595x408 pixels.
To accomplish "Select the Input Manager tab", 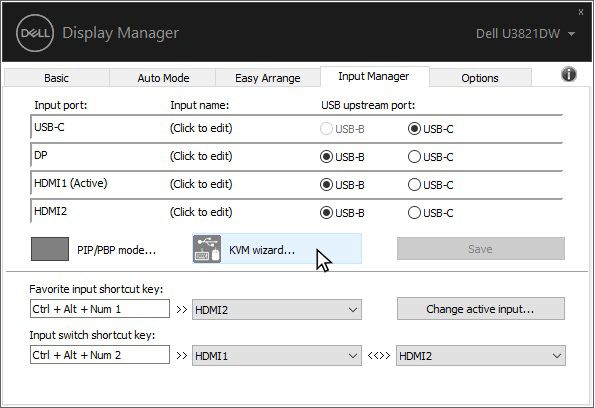I will (x=374, y=77).
